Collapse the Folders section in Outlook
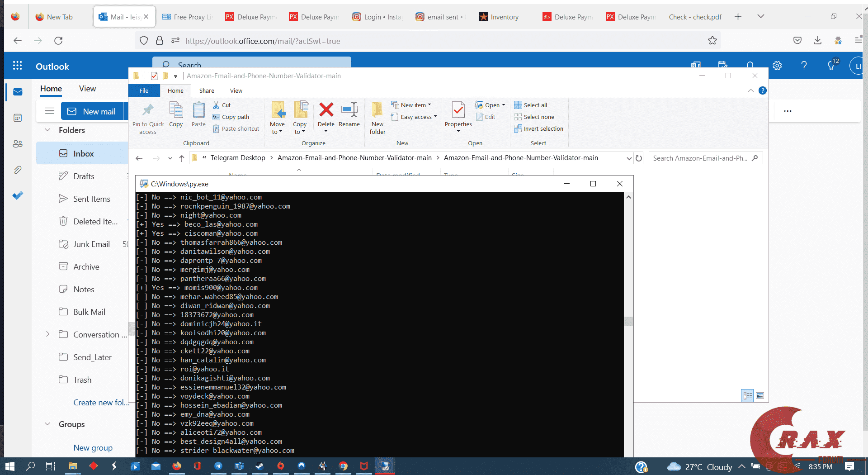Viewport: 868px width, 475px height. point(47,130)
